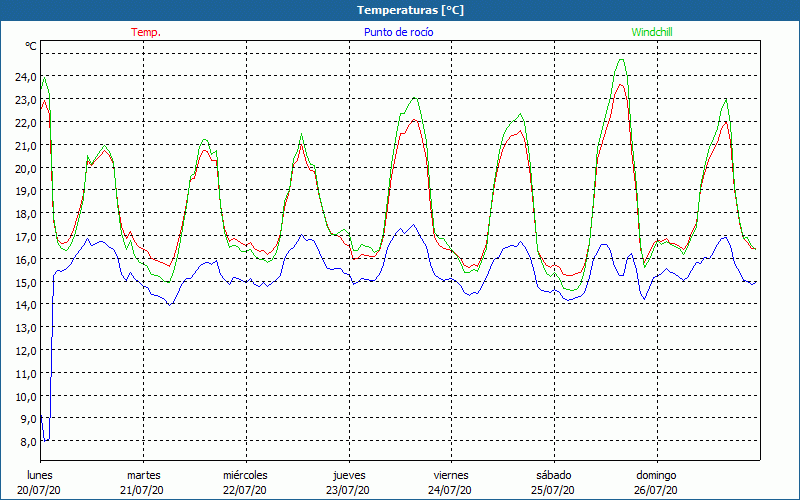Click the '25/07/20' date label

click(x=553, y=490)
